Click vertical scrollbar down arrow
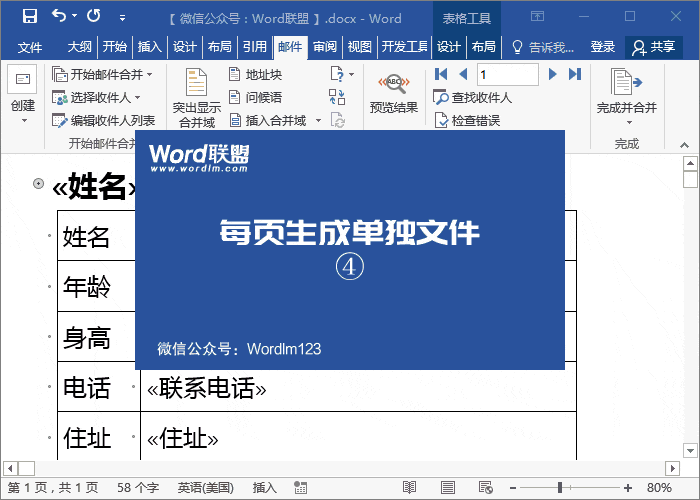700x500 pixels. pos(690,450)
